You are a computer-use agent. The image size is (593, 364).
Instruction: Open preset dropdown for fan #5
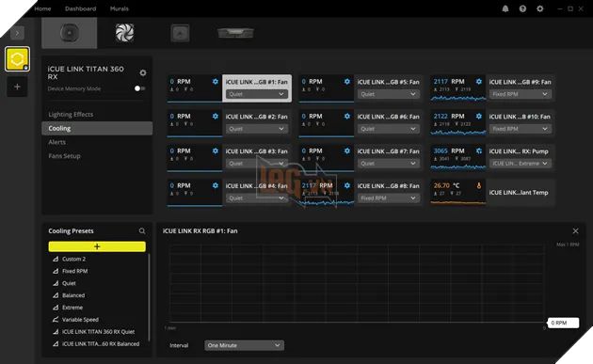click(x=389, y=94)
